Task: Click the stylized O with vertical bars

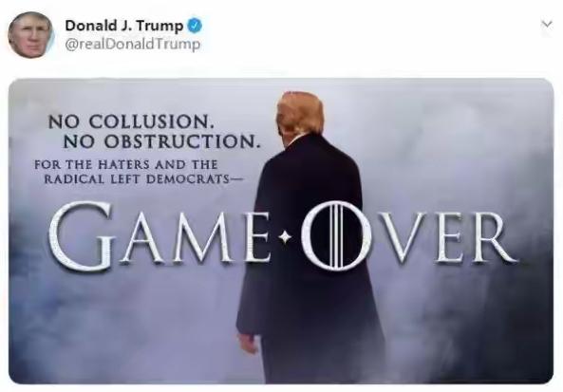Action: (335, 235)
